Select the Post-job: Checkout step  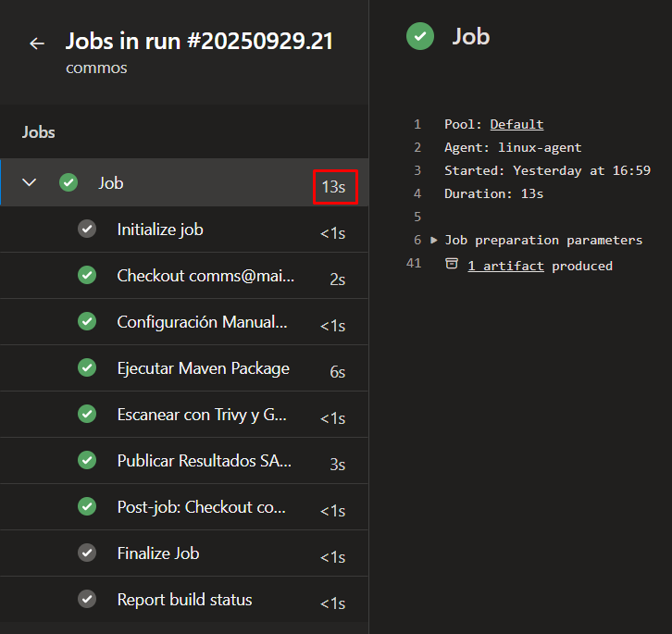[x=202, y=507]
